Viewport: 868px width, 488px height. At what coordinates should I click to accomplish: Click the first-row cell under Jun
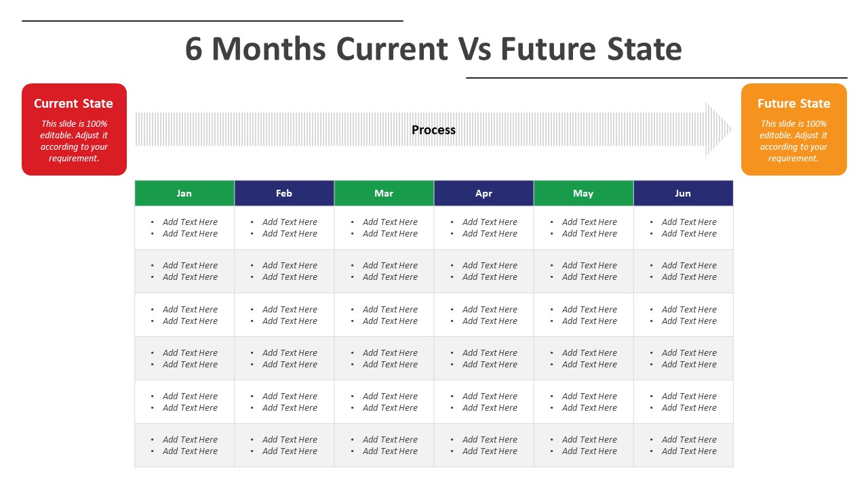(683, 228)
